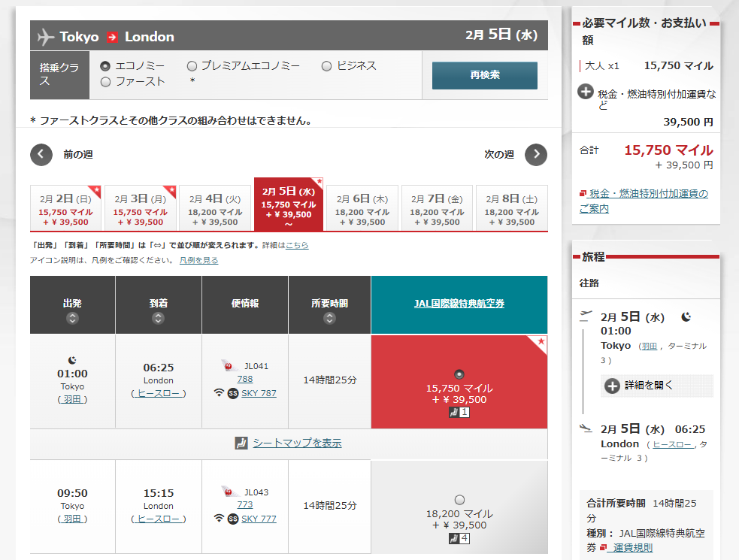Click the JAL tail logo for JL043

(229, 492)
